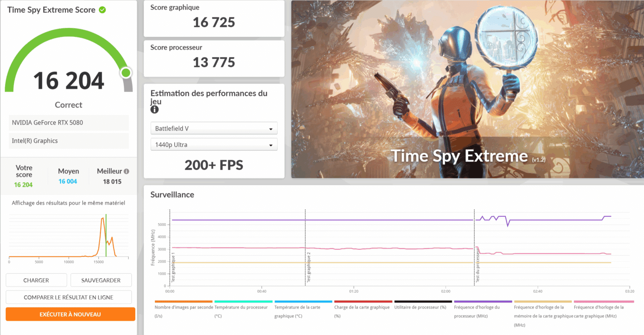Click the CHARGER button
The image size is (644, 335).
tap(36, 280)
